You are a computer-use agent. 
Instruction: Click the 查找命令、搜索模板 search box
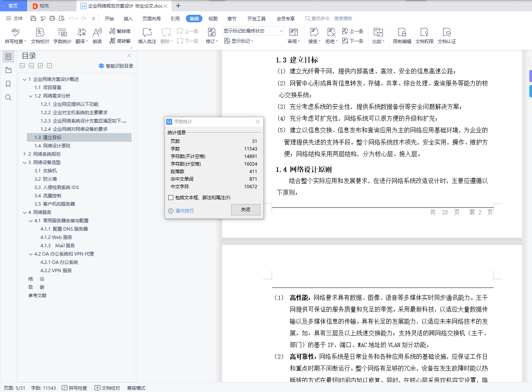(x=329, y=19)
